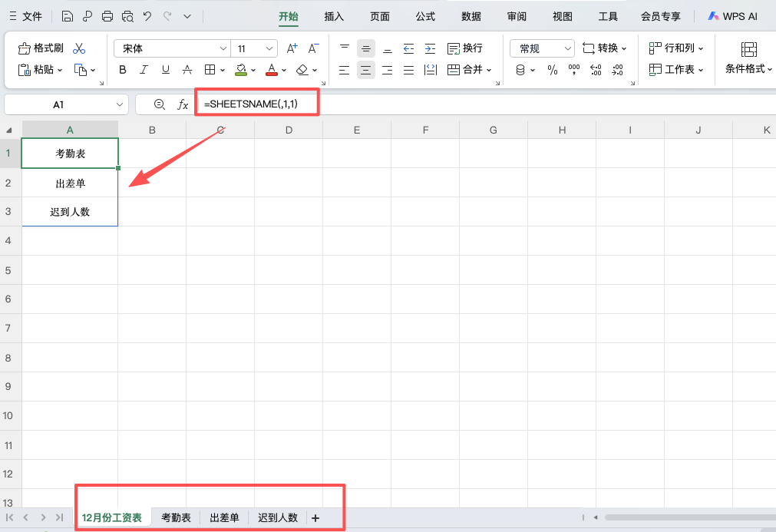
Task: Open insert function fx button
Action: (183, 104)
